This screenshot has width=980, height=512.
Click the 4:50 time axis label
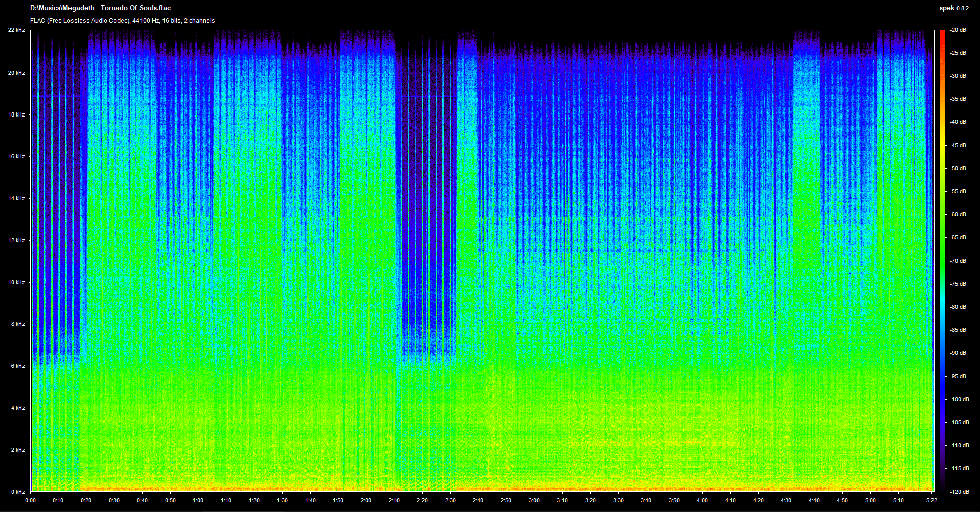tap(843, 501)
